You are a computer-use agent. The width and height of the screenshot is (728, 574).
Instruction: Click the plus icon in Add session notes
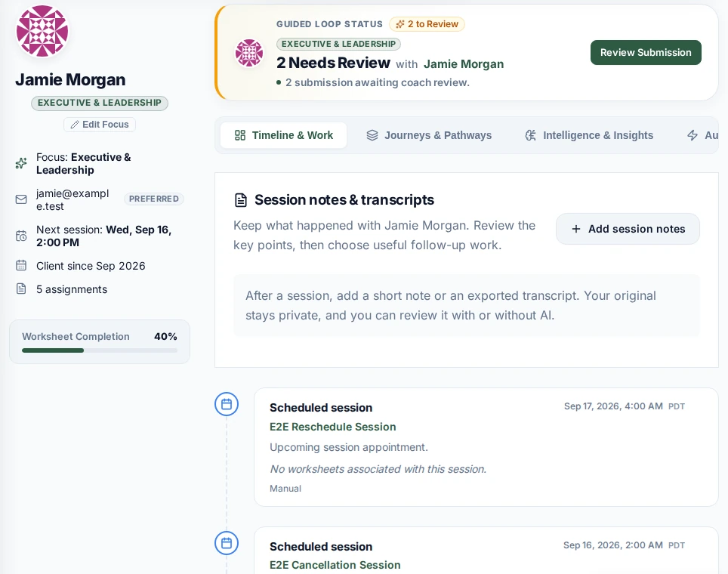[575, 229]
